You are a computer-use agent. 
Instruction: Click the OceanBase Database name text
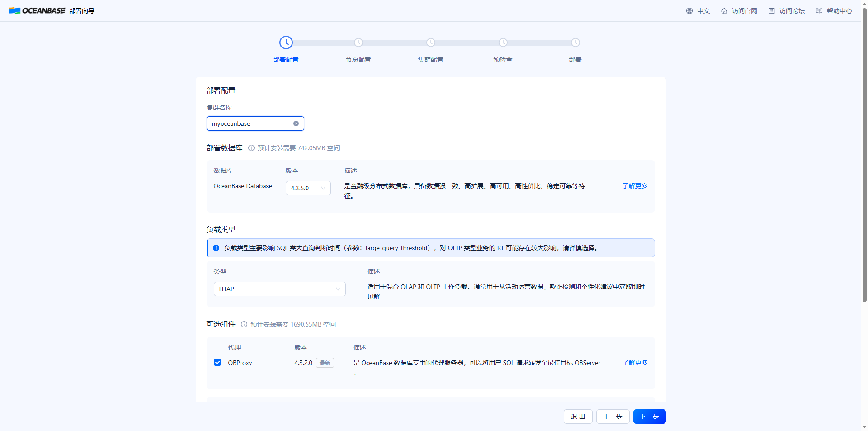tap(243, 186)
